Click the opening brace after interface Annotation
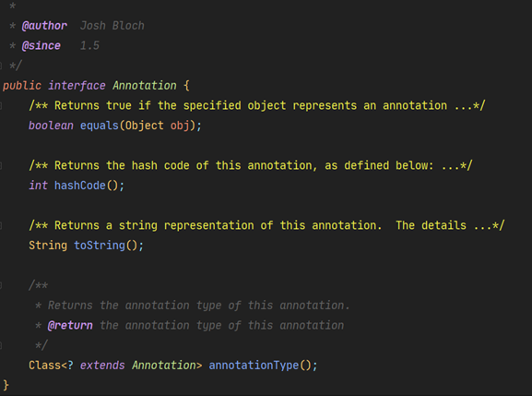Image resolution: width=532 pixels, height=396 pixels. coord(186,86)
